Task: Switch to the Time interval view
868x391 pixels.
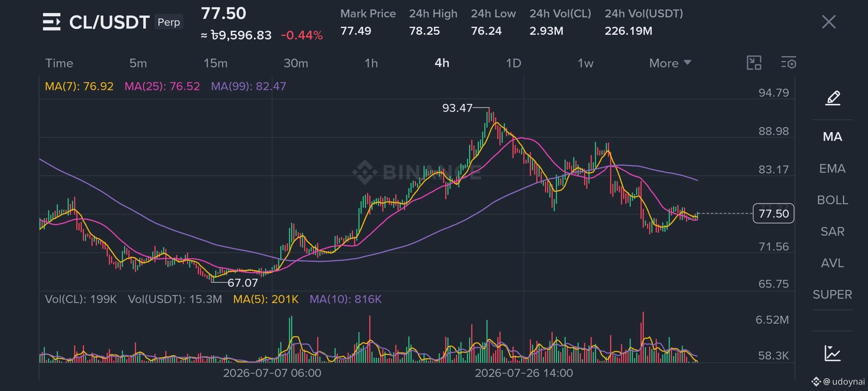Action: tap(59, 63)
